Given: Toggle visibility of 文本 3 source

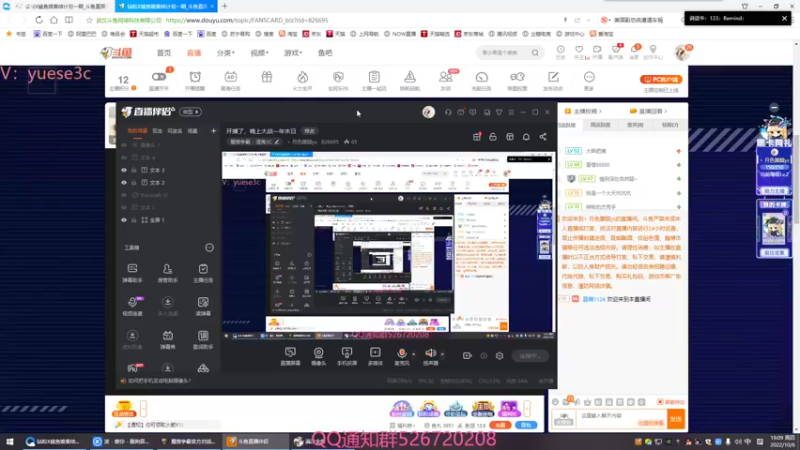Looking at the screenshot, I should [124, 170].
